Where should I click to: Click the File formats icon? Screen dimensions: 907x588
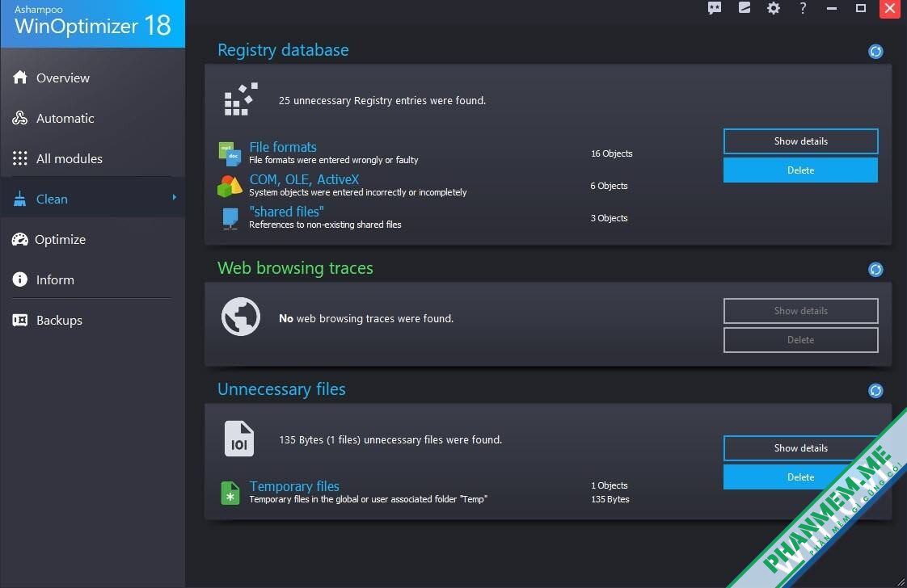pos(230,153)
